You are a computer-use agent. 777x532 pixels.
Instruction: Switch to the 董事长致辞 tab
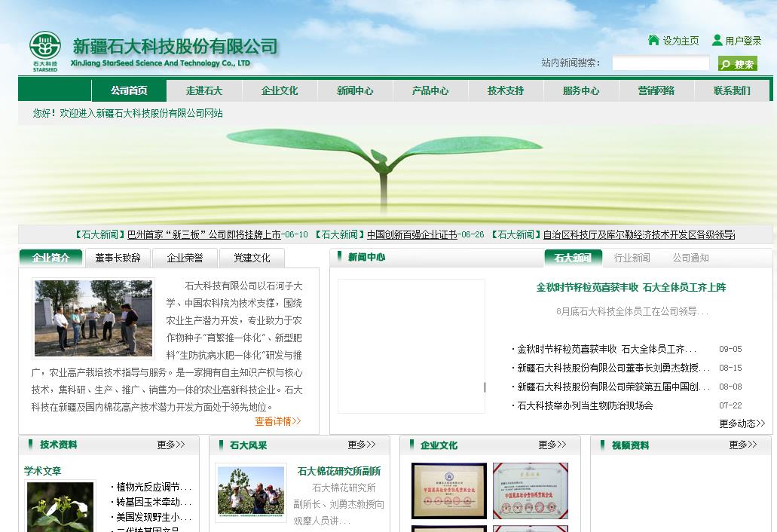click(118, 258)
